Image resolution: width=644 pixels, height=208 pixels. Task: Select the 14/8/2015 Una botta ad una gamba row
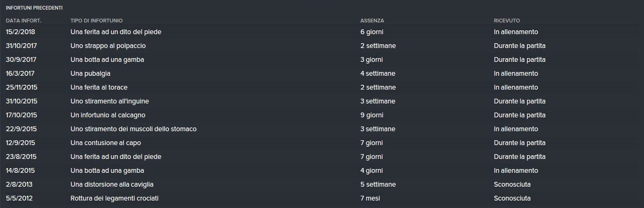[322, 171]
